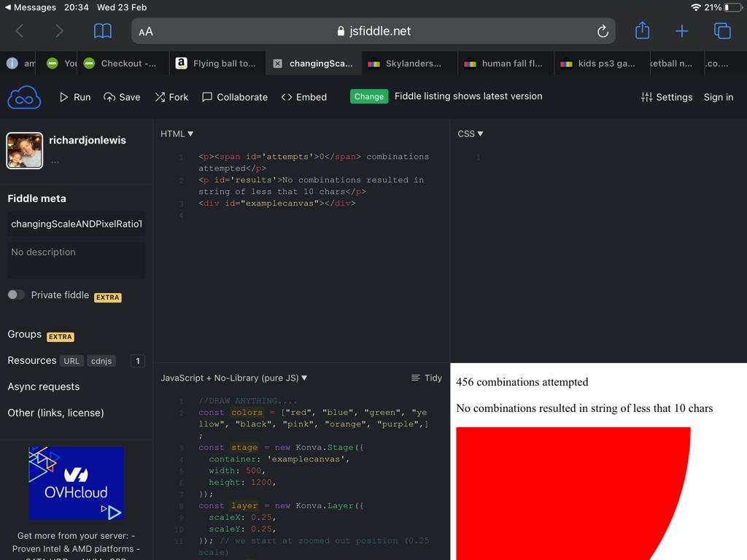Click the Sign in link

pyautogui.click(x=718, y=96)
